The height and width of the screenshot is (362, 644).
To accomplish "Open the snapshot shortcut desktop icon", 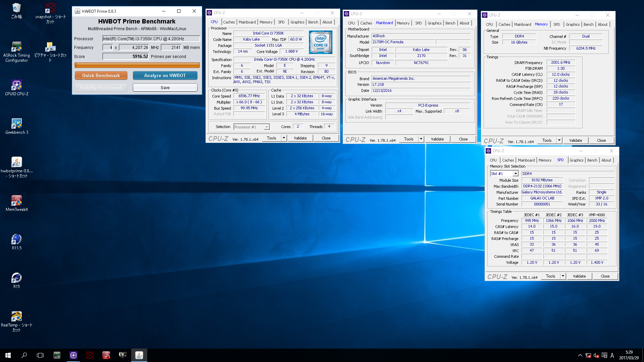I will [x=50, y=13].
